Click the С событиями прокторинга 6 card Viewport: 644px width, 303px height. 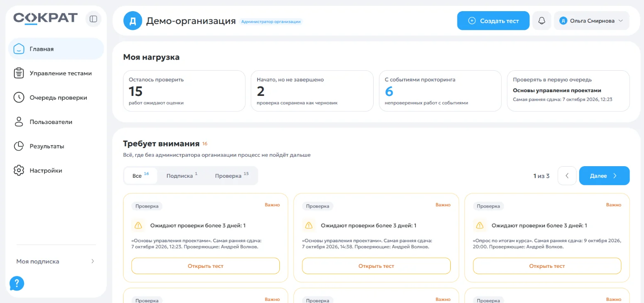pos(440,91)
